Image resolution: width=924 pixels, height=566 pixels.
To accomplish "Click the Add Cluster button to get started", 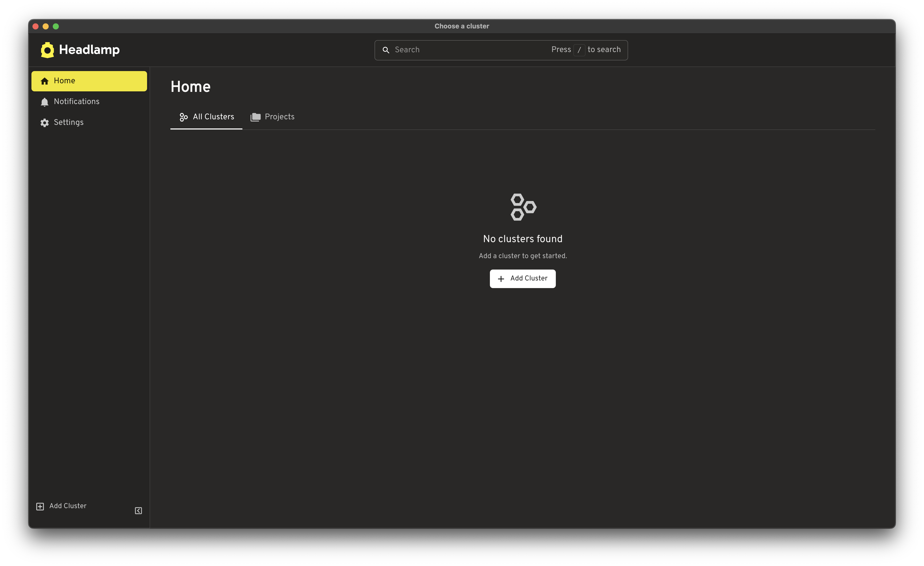I will tap(522, 278).
